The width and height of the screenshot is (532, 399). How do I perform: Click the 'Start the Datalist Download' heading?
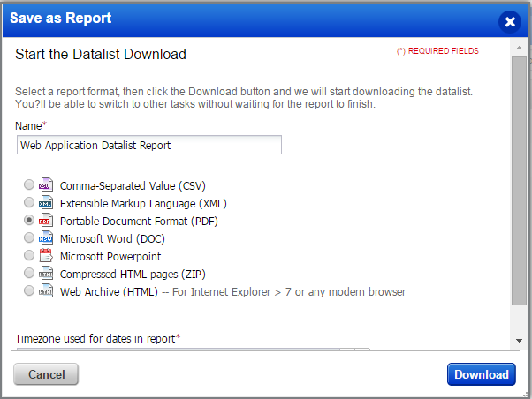[x=101, y=54]
